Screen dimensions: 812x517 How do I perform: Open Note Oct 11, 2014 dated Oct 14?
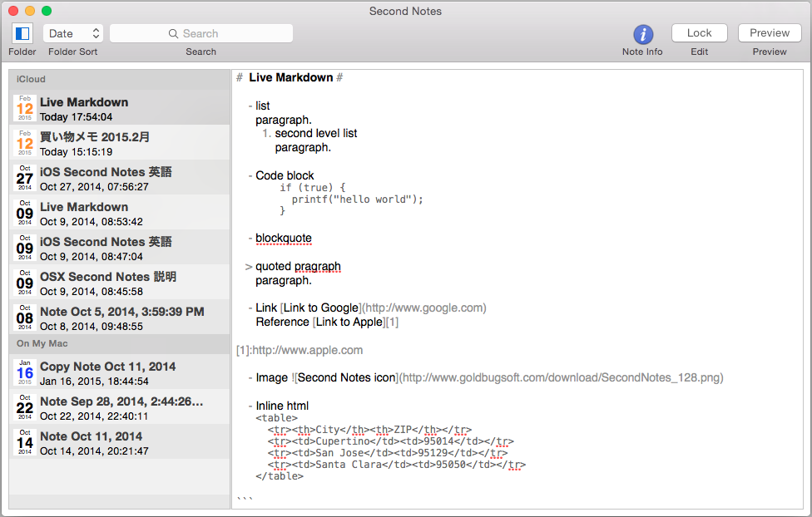point(120,442)
